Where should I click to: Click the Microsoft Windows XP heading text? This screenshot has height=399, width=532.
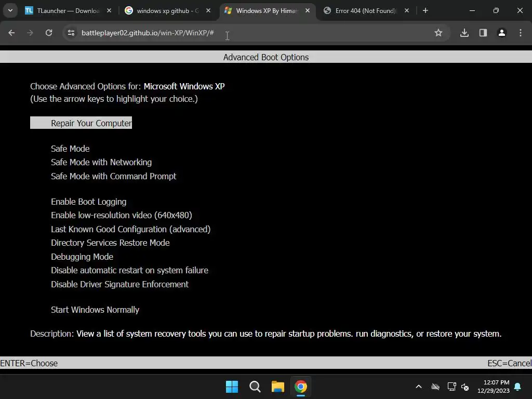(x=184, y=86)
